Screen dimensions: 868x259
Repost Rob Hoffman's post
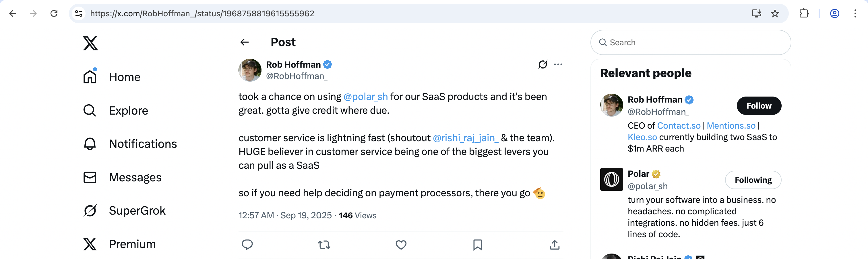323,245
